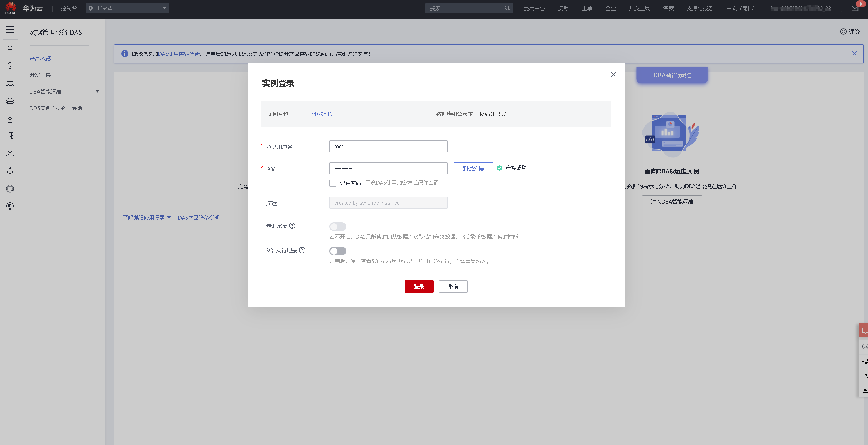Click the search magnifier icon in the top bar
The width and height of the screenshot is (868, 445).
[507, 8]
